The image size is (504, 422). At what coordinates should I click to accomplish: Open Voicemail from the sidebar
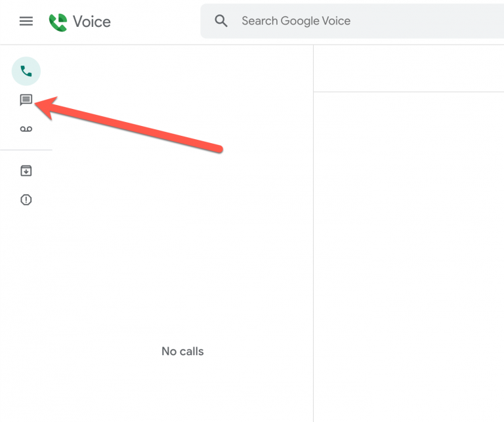[26, 129]
